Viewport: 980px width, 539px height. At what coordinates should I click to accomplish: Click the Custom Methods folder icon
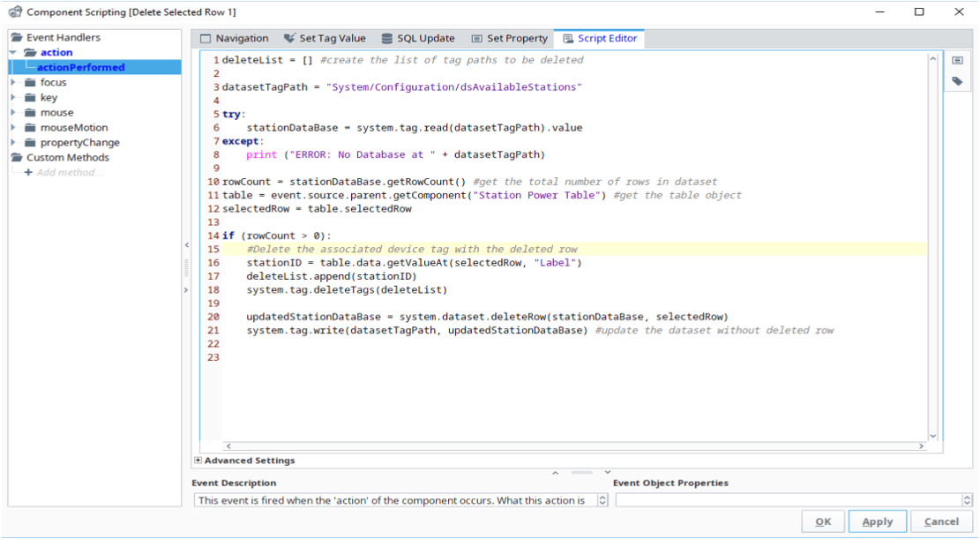(x=17, y=158)
